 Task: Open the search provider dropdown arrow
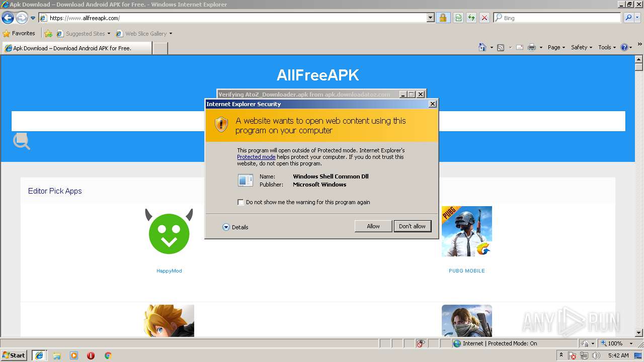(637, 18)
